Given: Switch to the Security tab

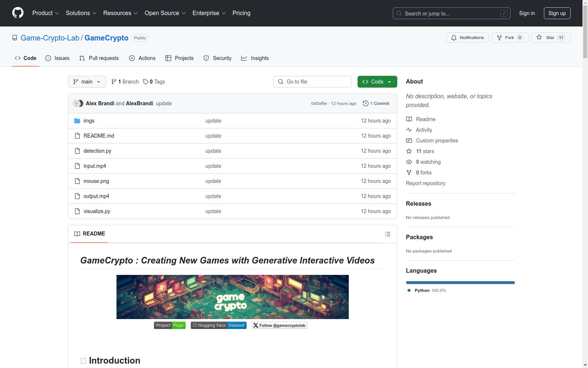Looking at the screenshot, I should coord(218,58).
